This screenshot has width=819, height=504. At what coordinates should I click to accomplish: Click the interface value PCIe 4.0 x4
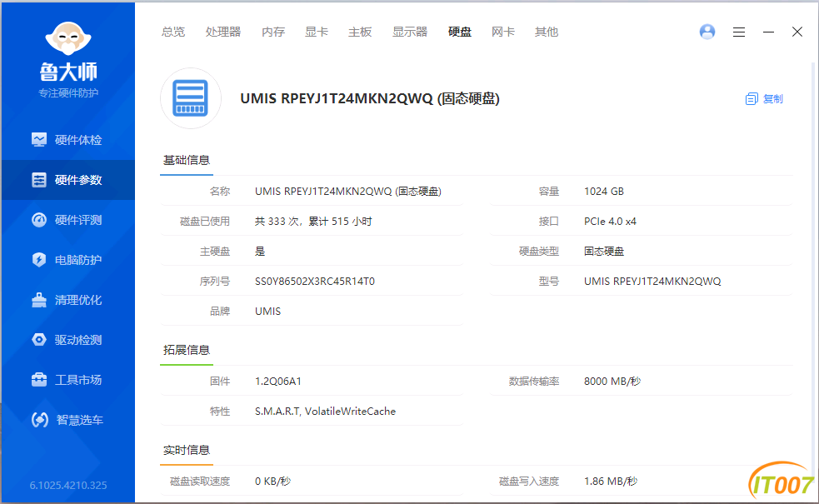point(610,222)
